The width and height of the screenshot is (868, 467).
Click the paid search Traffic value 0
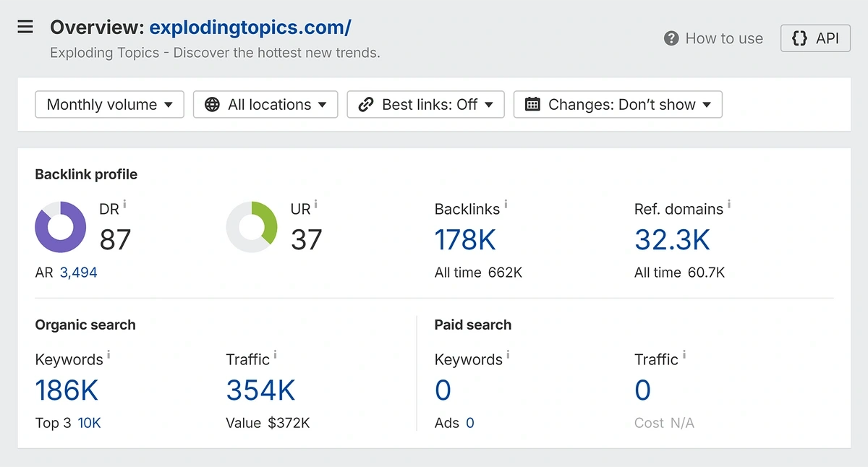point(642,390)
